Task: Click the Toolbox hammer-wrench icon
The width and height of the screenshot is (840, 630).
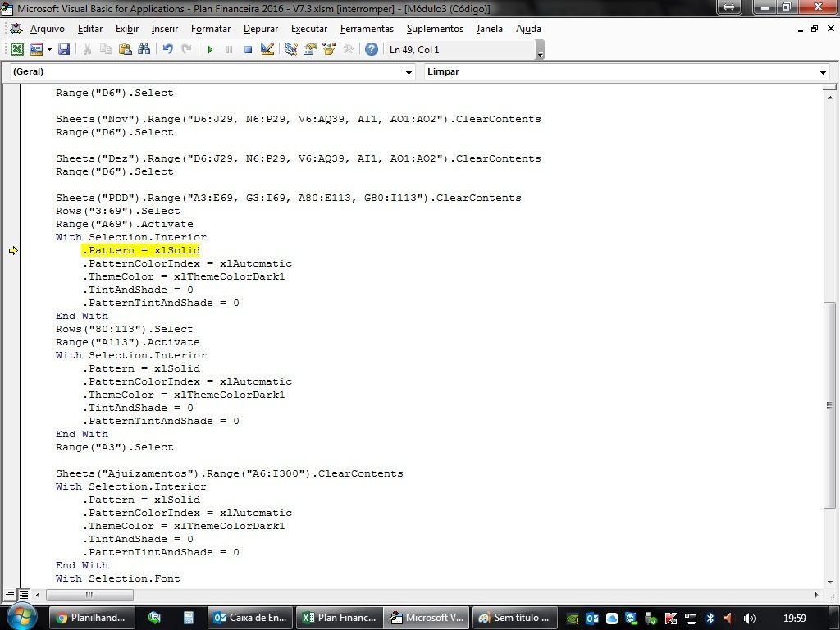Action: 348,49
